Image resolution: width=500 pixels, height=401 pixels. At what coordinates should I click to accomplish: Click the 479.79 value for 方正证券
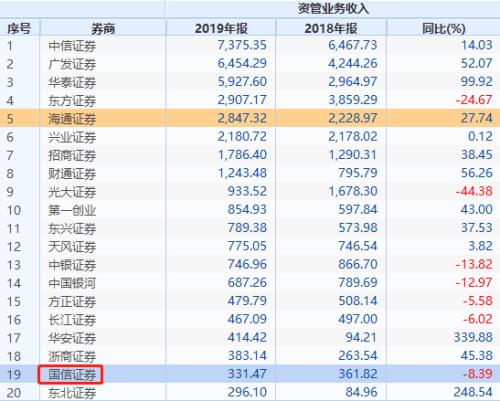point(247,301)
